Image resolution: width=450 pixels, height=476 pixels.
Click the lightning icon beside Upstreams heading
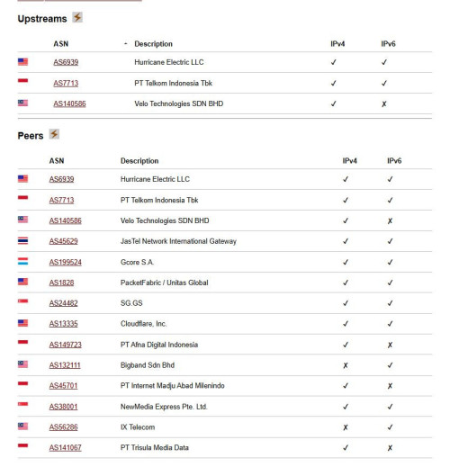click(77, 18)
